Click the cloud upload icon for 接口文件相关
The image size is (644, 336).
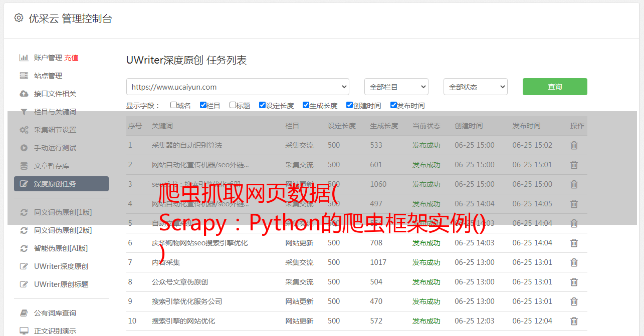[24, 94]
